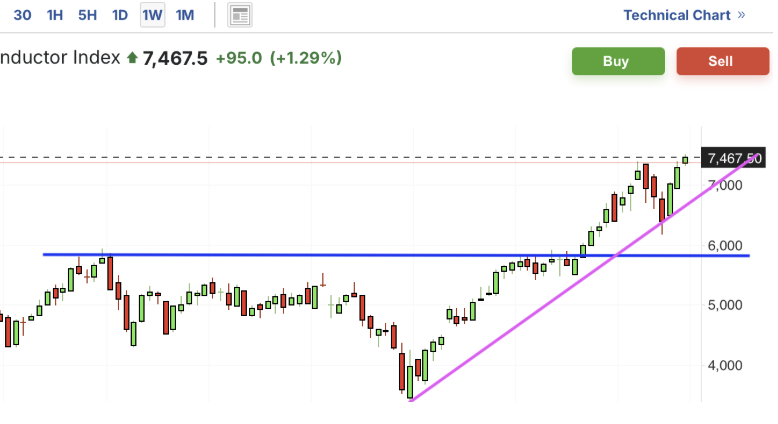Screen dimensions: 778x424
Task: Click the 6,000 price axis label
Action: [726, 246]
